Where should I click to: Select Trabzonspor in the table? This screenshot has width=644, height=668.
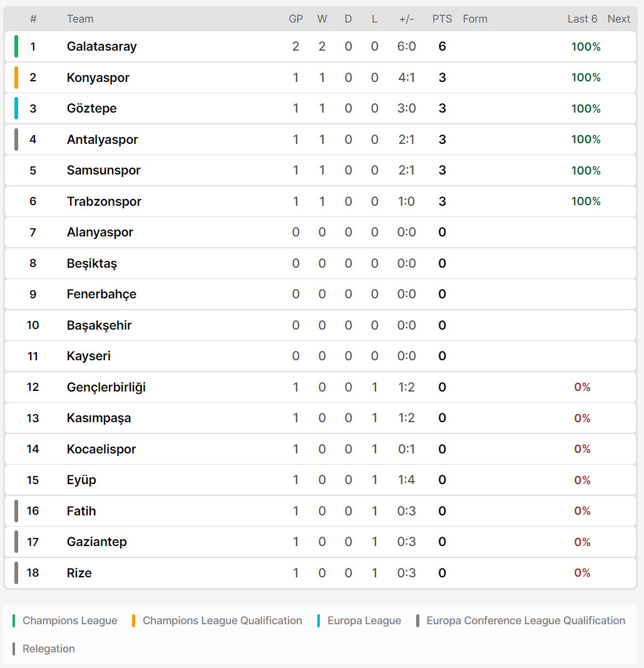104,201
